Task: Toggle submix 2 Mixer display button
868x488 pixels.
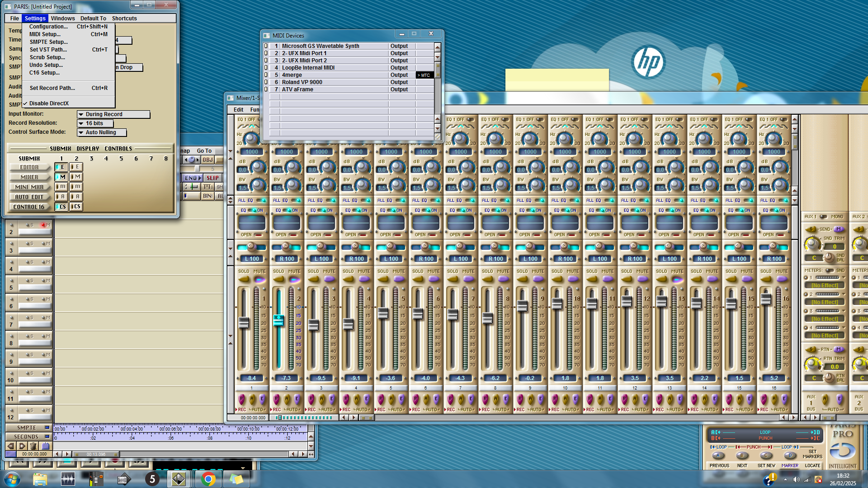Action: [76, 177]
